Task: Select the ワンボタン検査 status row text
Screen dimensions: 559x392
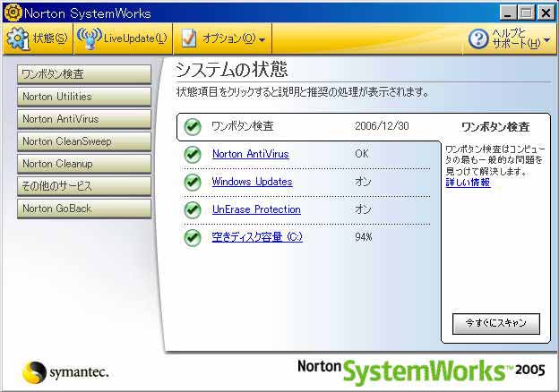Action: point(243,126)
